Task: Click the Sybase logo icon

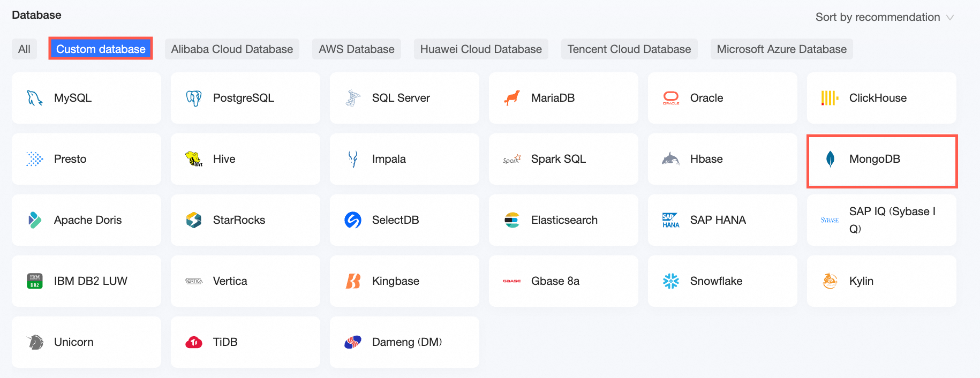Action: coord(830,220)
